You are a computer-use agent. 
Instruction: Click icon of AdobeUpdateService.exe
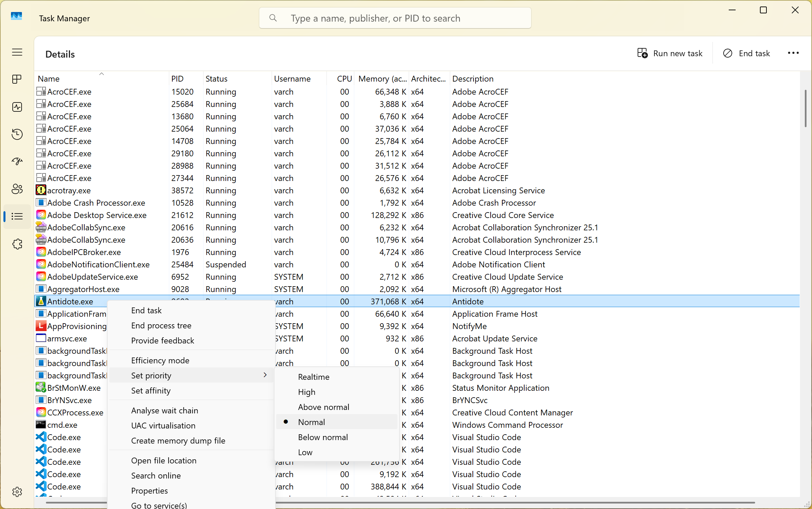pyautogui.click(x=41, y=276)
